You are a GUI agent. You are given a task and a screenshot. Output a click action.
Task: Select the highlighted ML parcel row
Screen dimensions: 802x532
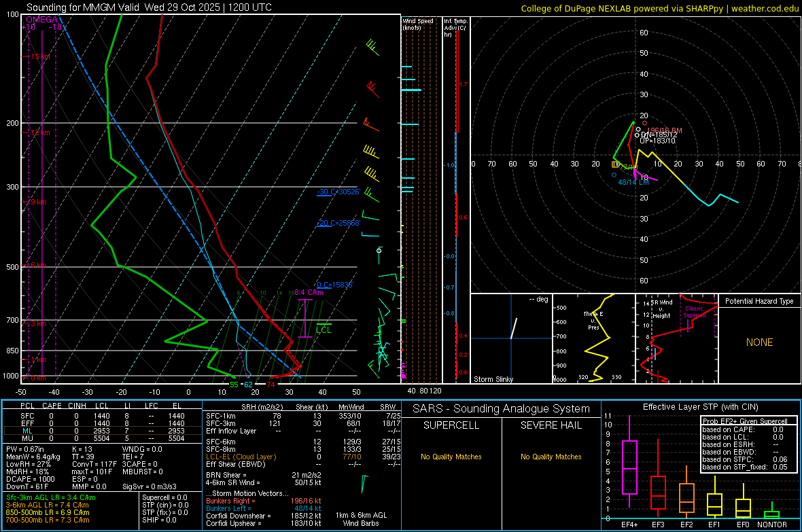[103, 431]
